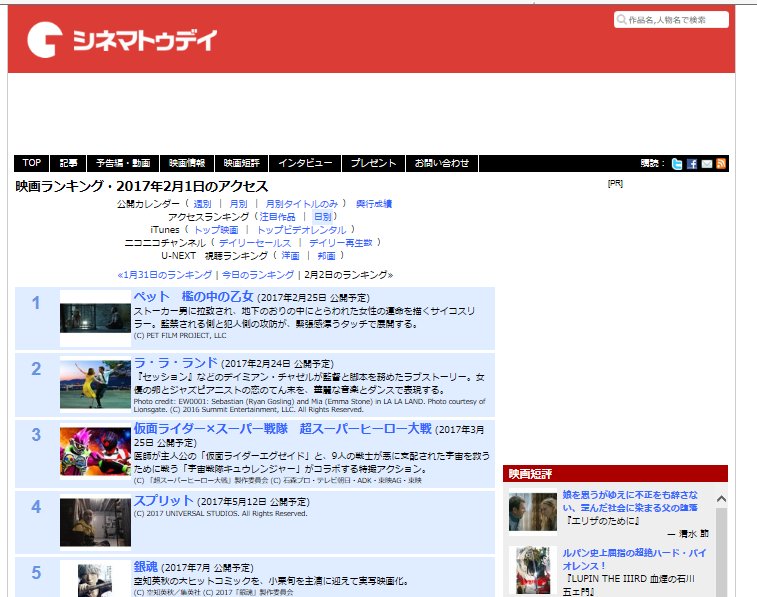Open the 予告編・動画 menu item
The width and height of the screenshot is (757, 597).
(123, 163)
